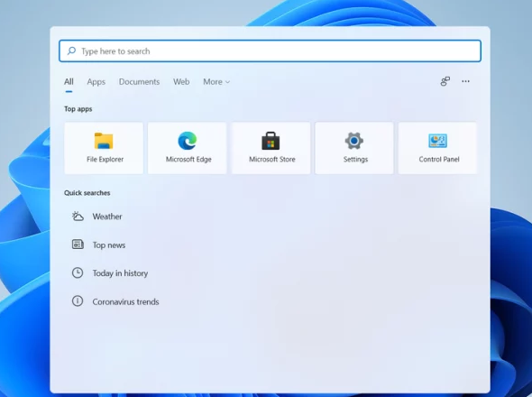
Task: Click the magnifier icon in search box
Action: (x=71, y=51)
